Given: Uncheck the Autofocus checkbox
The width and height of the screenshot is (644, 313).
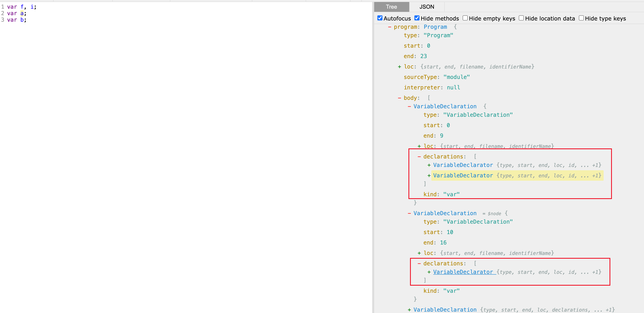Looking at the screenshot, I should click(x=380, y=18).
